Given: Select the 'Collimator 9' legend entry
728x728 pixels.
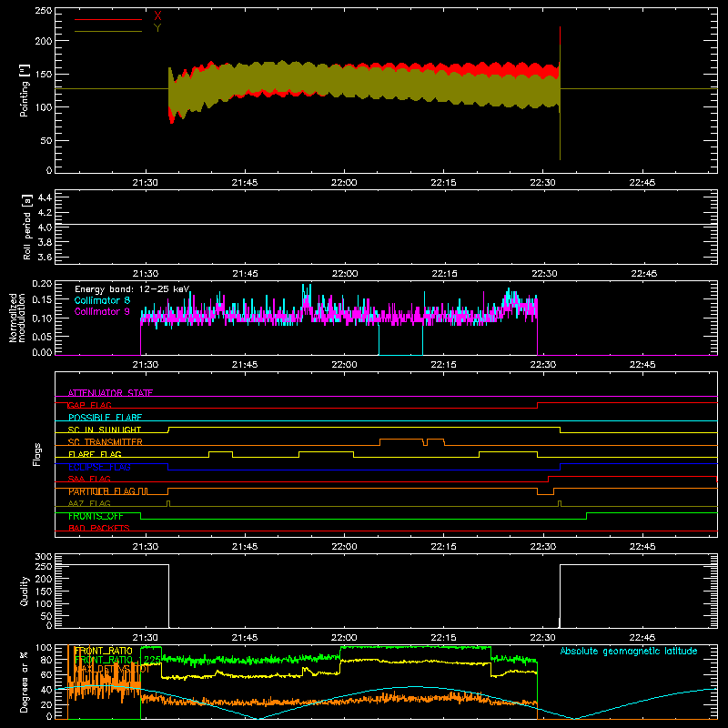Looking at the screenshot, I should coord(102,311).
